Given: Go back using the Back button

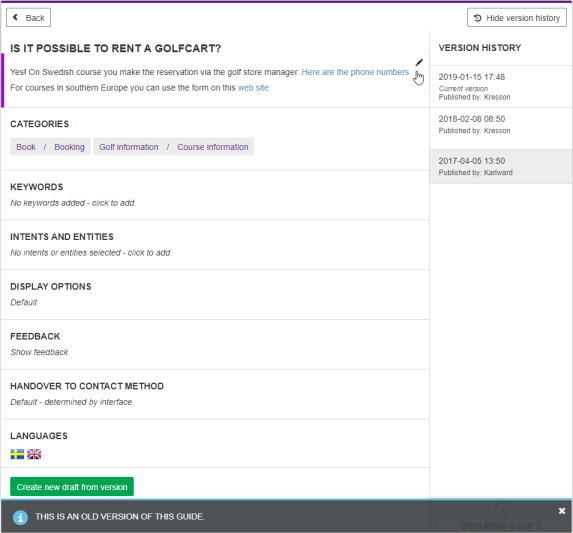Looking at the screenshot, I should (29, 18).
